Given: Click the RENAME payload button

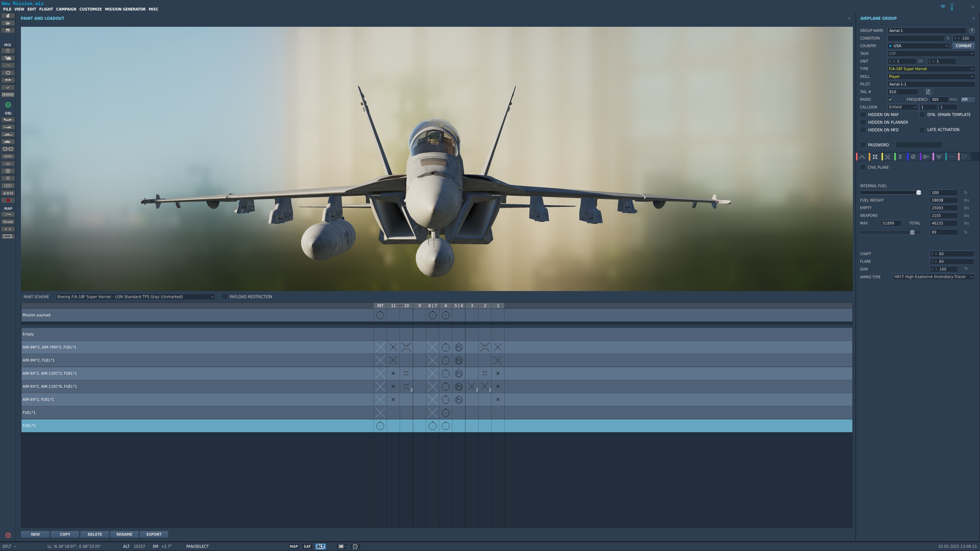Looking at the screenshot, I should point(124,534).
